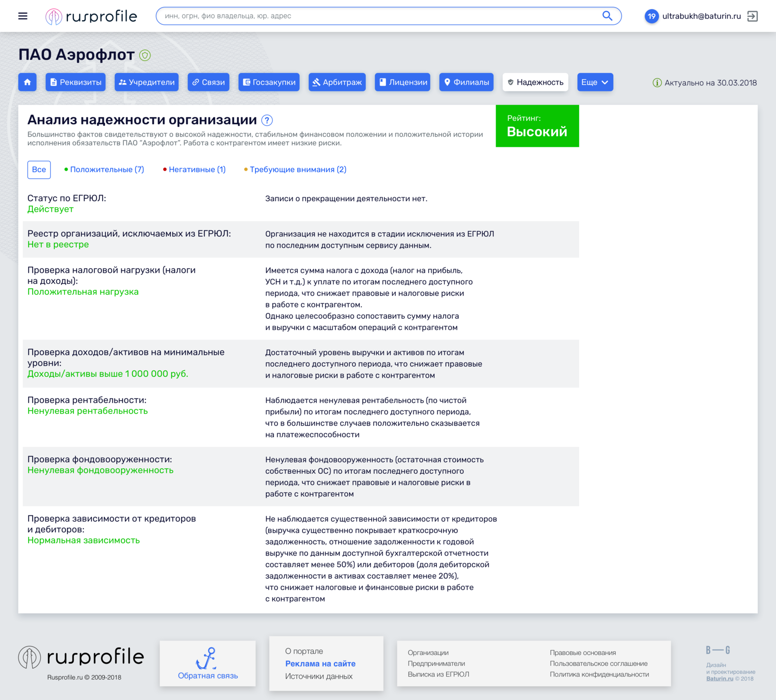Image resolution: width=776 pixels, height=700 pixels.
Task: Filter by Положительные (7)
Action: (x=104, y=169)
